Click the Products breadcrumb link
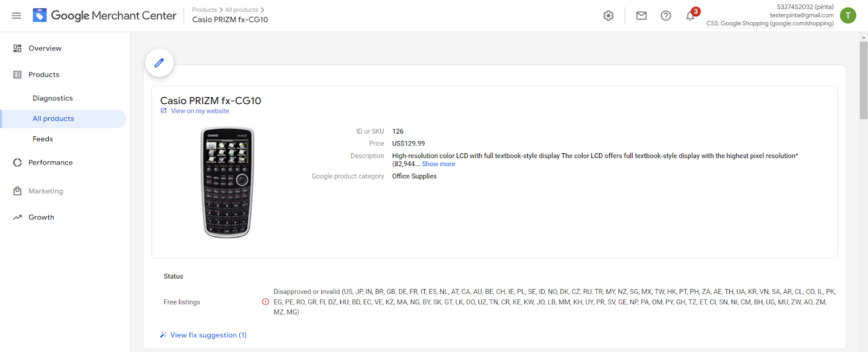This screenshot has width=868, height=352. click(x=205, y=10)
